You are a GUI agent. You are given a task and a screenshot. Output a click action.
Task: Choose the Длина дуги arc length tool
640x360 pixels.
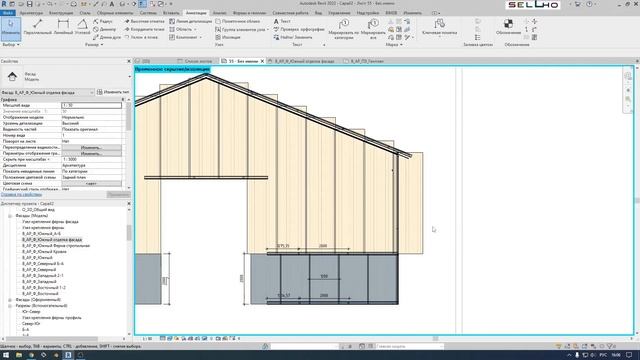click(107, 37)
